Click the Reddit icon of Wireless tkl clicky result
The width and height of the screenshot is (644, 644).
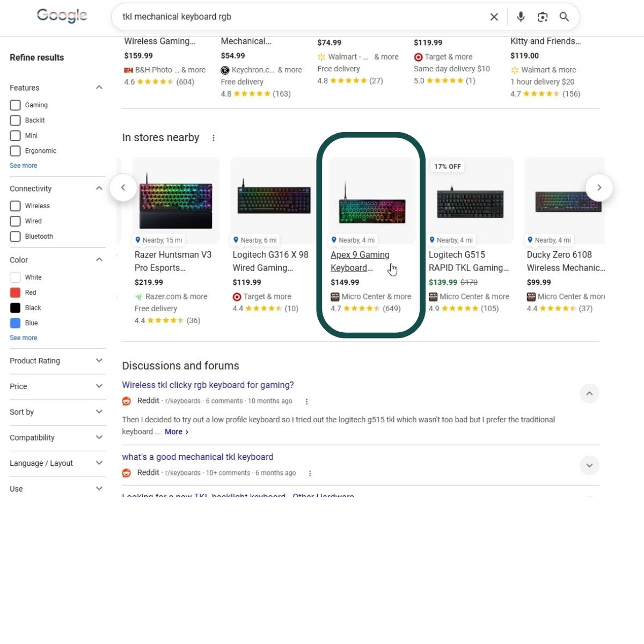click(x=127, y=401)
